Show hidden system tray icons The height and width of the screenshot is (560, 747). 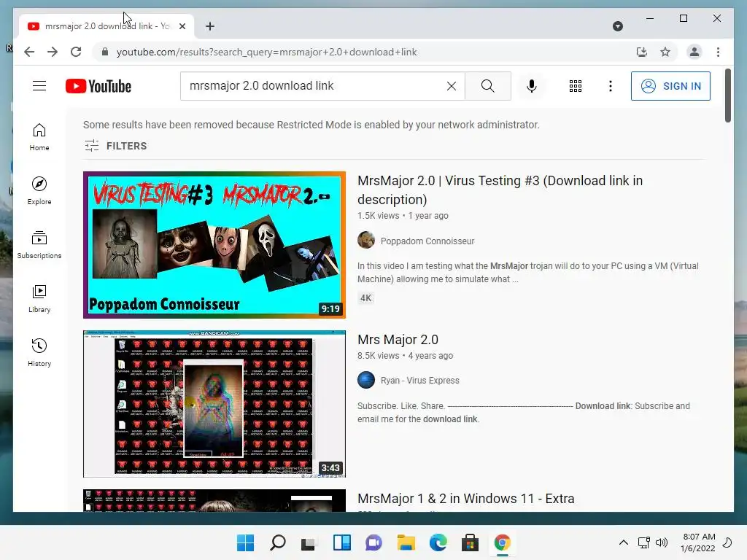pyautogui.click(x=623, y=542)
